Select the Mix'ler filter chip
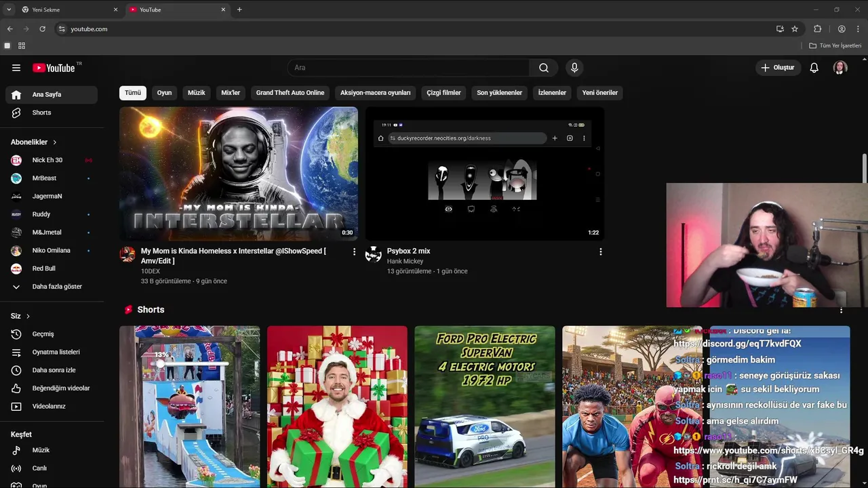The height and width of the screenshot is (488, 868). [x=231, y=93]
